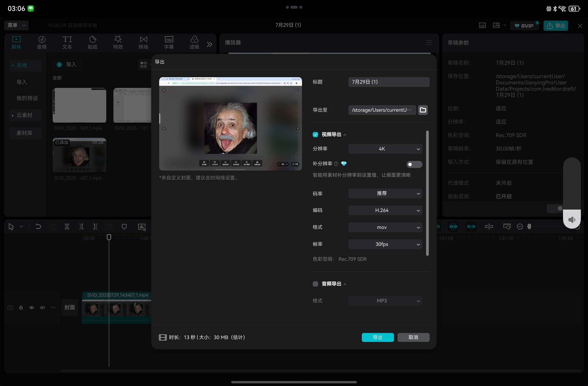Viewport: 588px width, 386px height.
Task: Click the 导入 import button with plus
Action: [67, 65]
